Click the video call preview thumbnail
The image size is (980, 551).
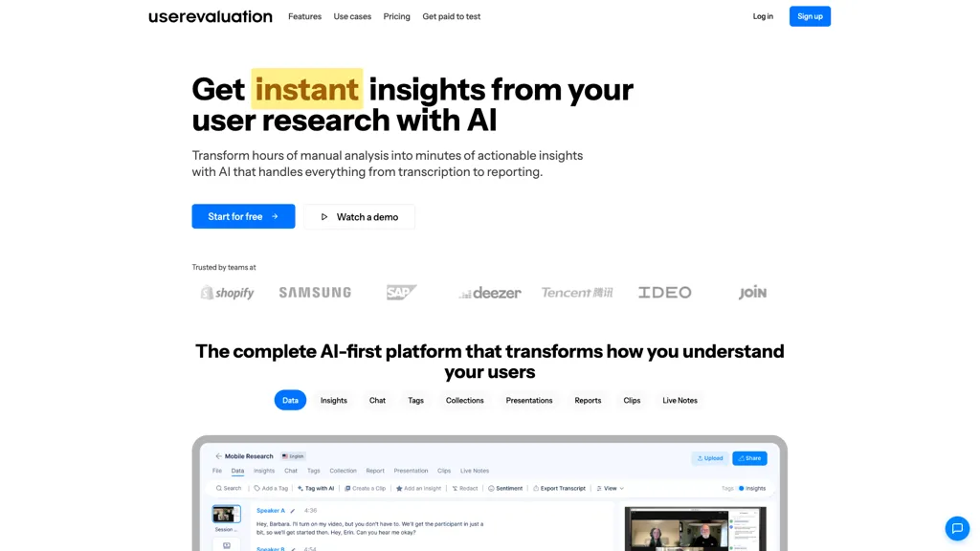click(x=696, y=529)
